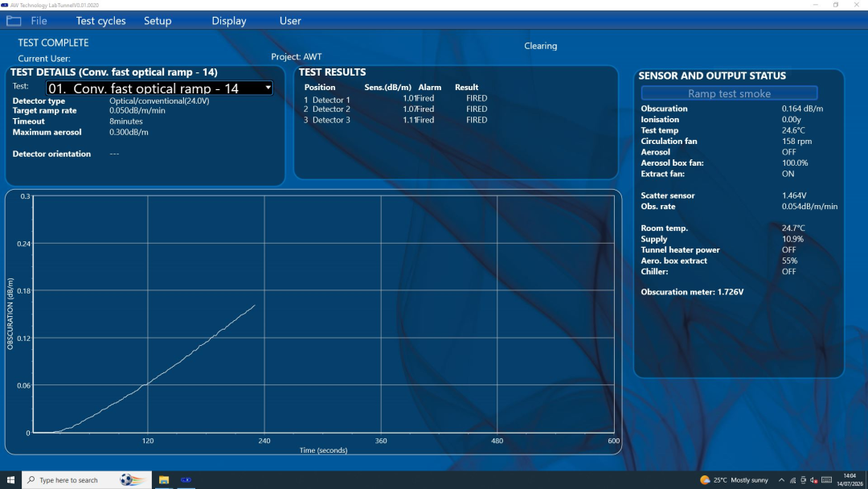The width and height of the screenshot is (868, 489).
Task: Click the Target ramp rate value 0.050dB/m/min
Action: 137,110
